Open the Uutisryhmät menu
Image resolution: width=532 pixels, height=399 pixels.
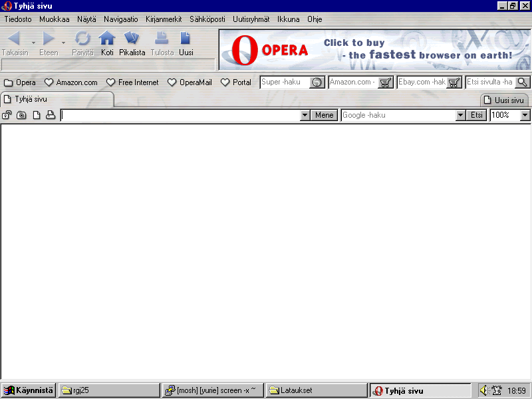pyautogui.click(x=251, y=19)
